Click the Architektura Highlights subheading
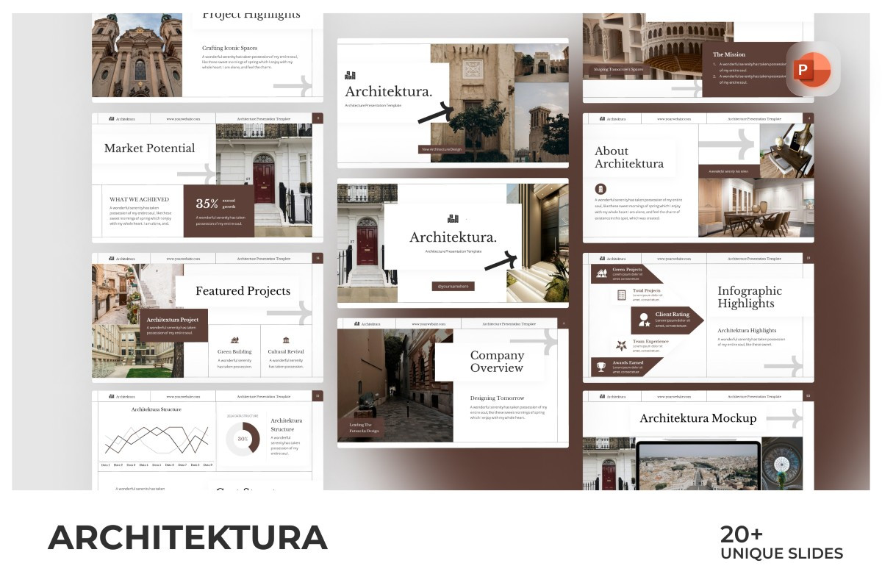Image resolution: width=882 pixels, height=588 pixels. (x=747, y=331)
